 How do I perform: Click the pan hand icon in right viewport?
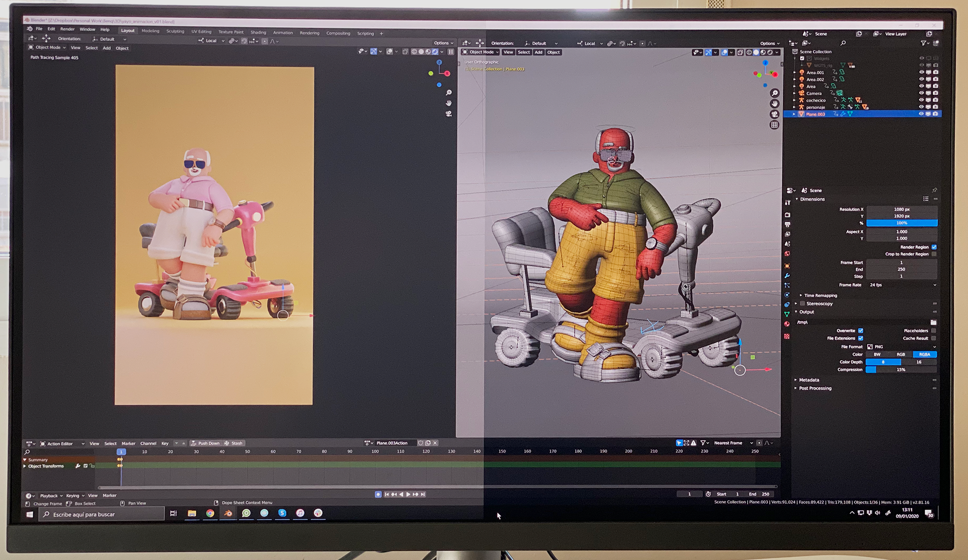(x=775, y=104)
